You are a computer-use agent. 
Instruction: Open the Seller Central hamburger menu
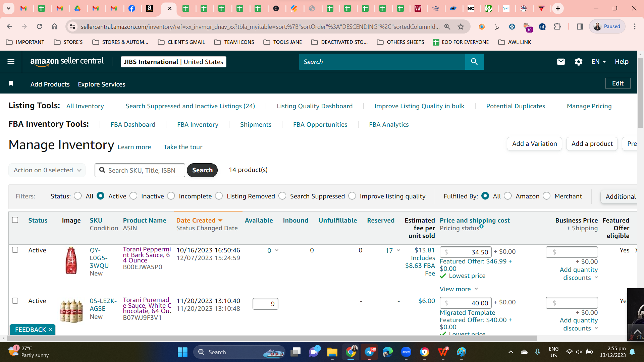click(x=11, y=62)
